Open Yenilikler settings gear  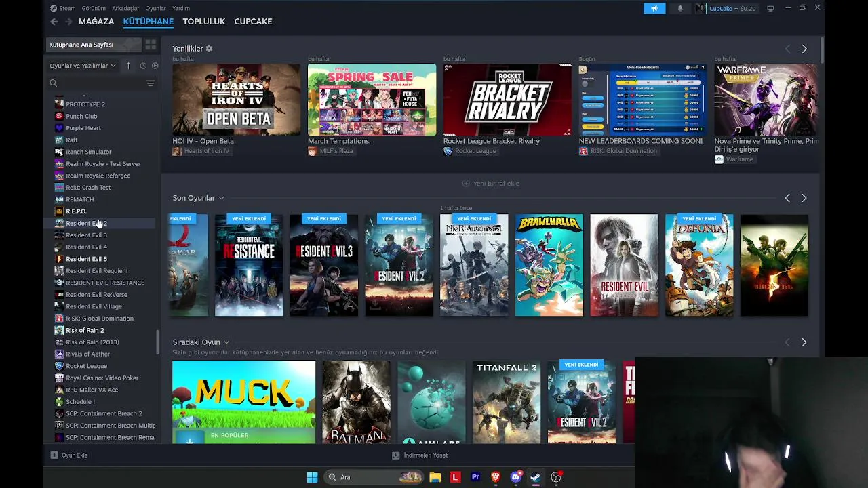click(x=209, y=49)
